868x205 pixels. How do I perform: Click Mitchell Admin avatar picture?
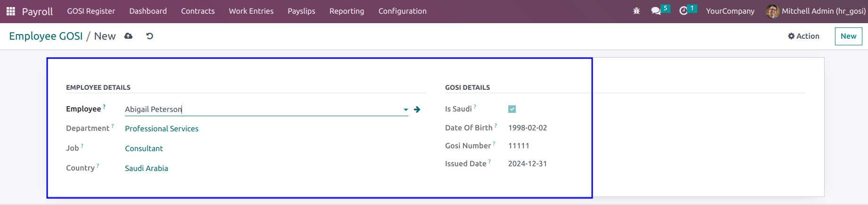(772, 11)
